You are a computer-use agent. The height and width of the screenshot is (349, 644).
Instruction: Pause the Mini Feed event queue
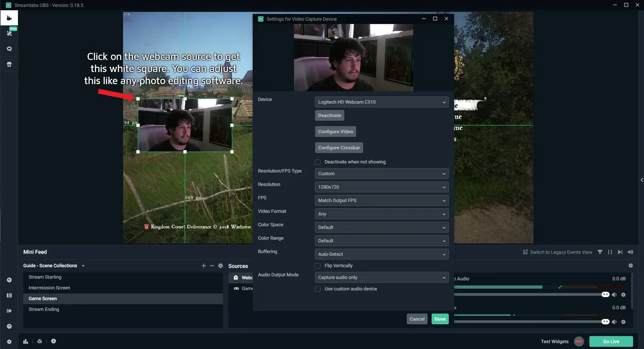tap(610, 252)
